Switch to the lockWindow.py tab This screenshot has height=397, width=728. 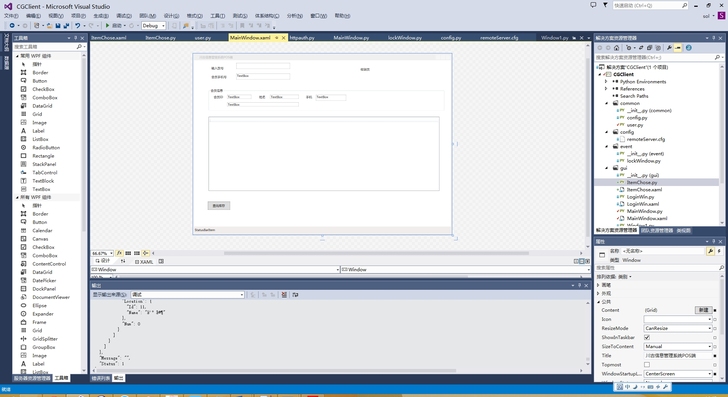point(405,38)
